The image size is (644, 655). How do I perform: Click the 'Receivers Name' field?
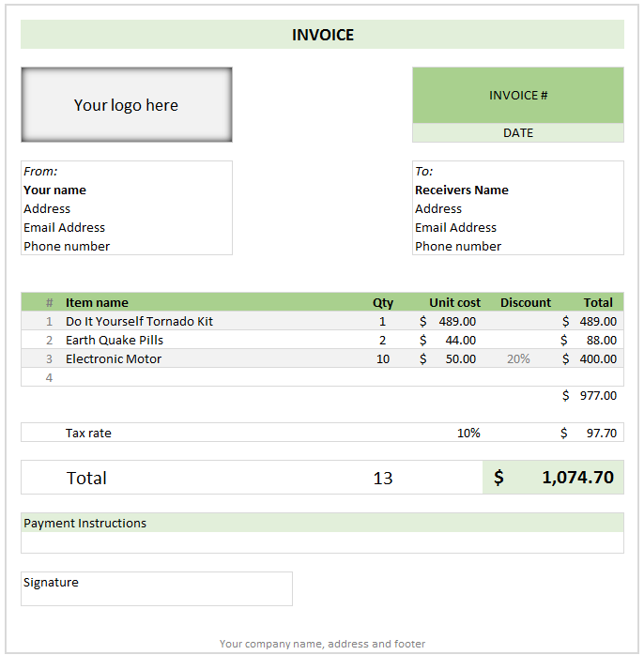462,190
